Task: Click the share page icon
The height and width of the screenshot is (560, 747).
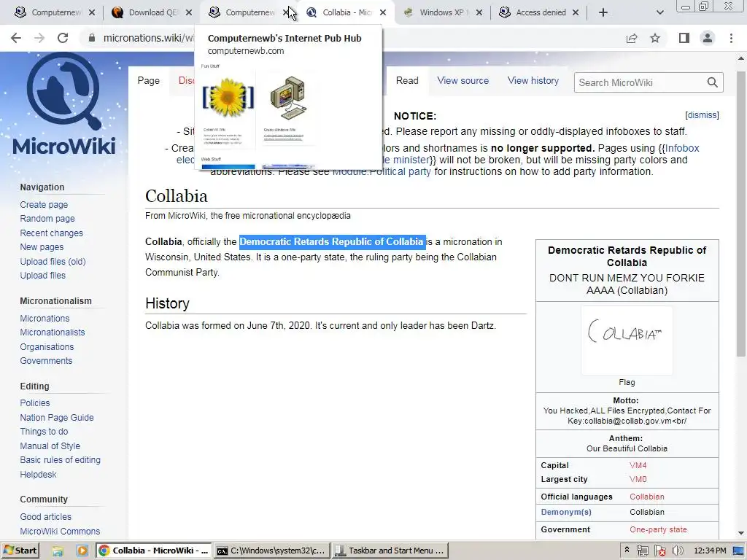Action: point(632,38)
